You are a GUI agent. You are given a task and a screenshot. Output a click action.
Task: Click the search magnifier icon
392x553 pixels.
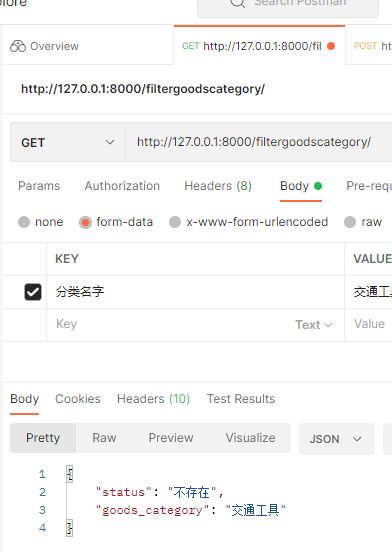(x=237, y=3)
